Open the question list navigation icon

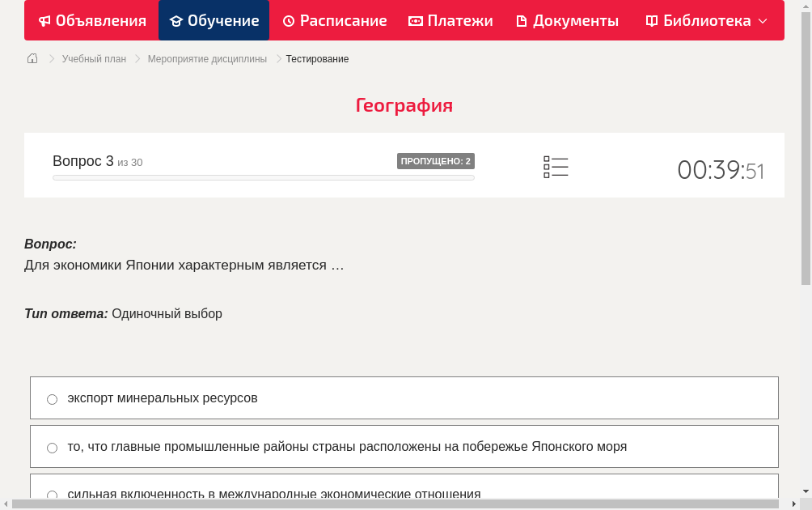coord(556,167)
